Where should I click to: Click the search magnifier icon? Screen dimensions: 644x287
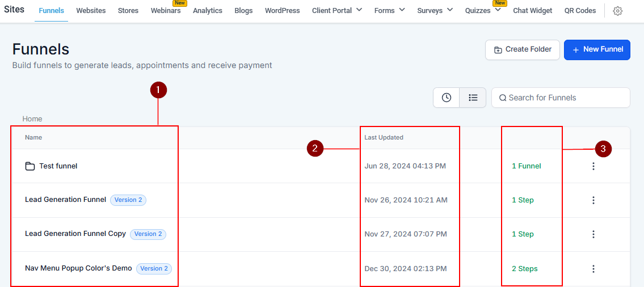502,98
